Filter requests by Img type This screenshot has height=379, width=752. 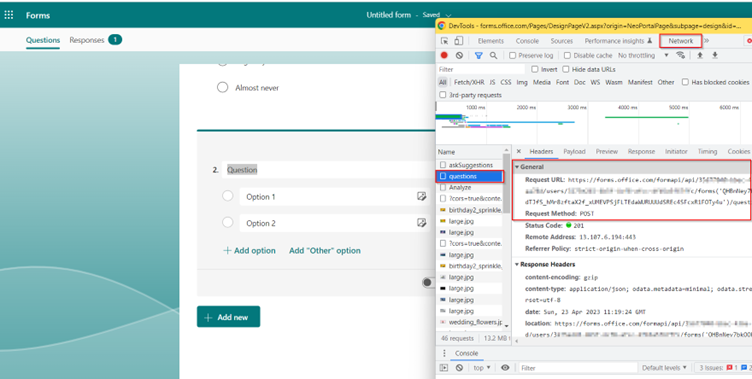click(x=522, y=83)
